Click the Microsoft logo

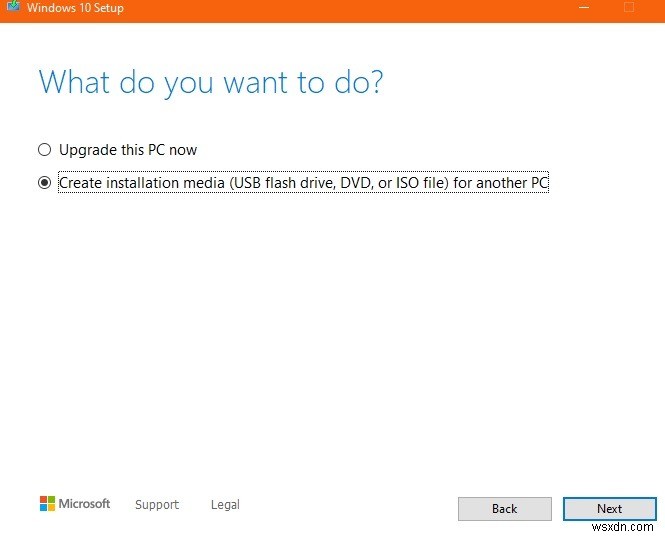point(75,503)
